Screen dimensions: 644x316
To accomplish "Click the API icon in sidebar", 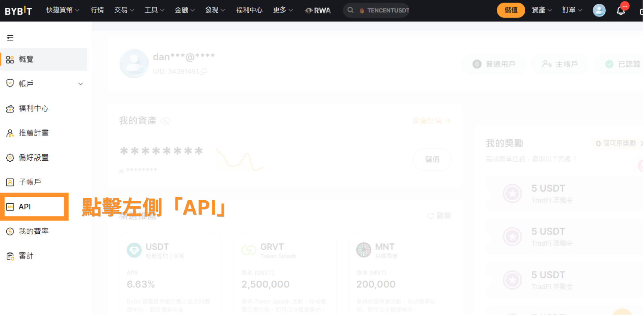I will (x=10, y=207).
